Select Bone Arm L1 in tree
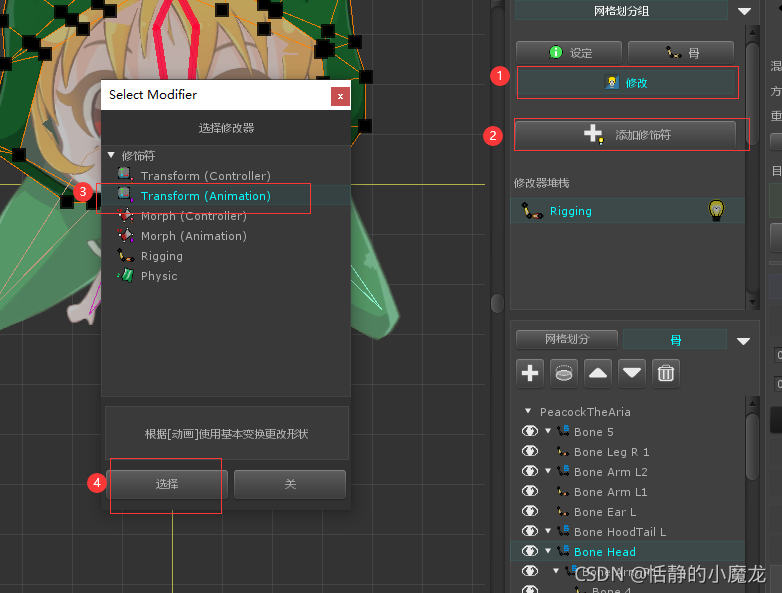 click(610, 492)
